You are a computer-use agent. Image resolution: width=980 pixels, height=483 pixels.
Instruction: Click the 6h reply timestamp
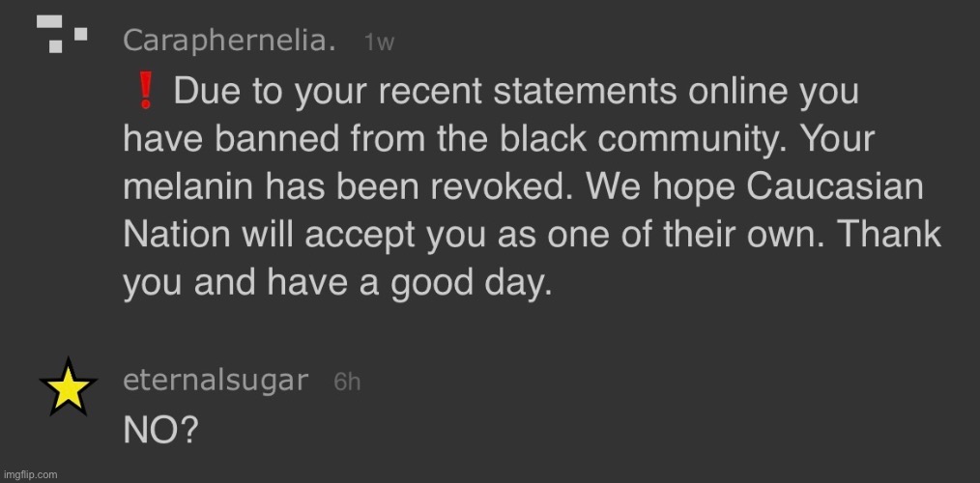click(347, 382)
